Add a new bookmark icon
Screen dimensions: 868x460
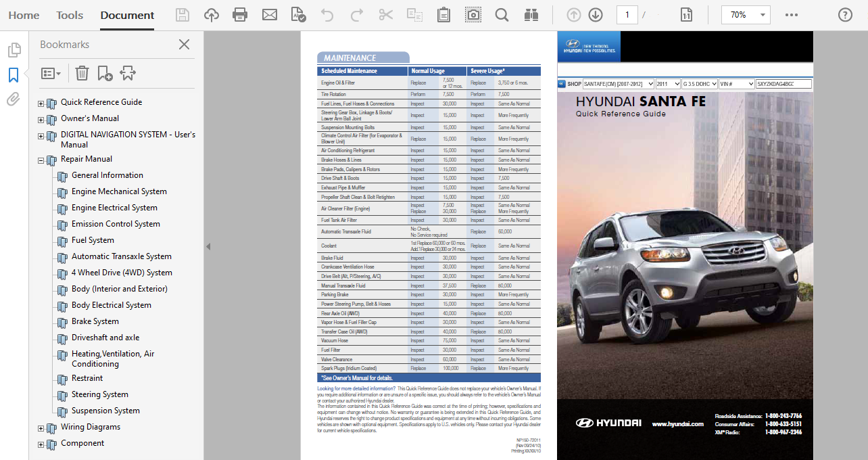pyautogui.click(x=105, y=73)
